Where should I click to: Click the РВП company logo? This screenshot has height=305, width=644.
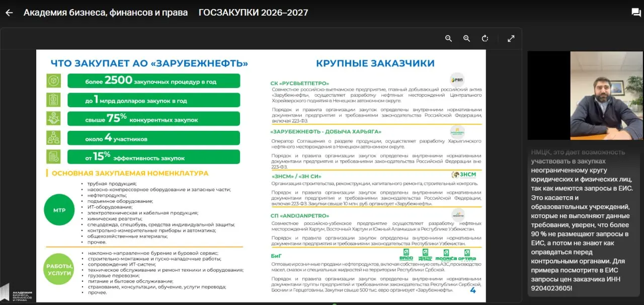tap(457, 80)
